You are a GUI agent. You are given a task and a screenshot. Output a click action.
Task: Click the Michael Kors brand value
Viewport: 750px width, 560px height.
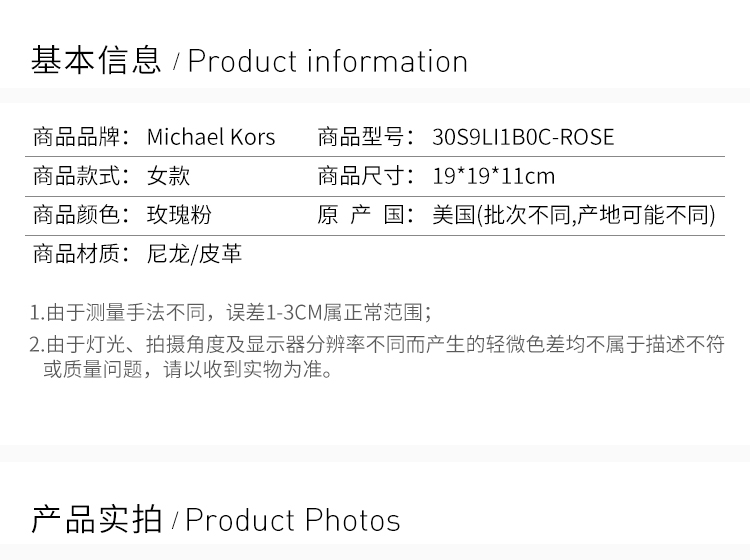coord(211,137)
